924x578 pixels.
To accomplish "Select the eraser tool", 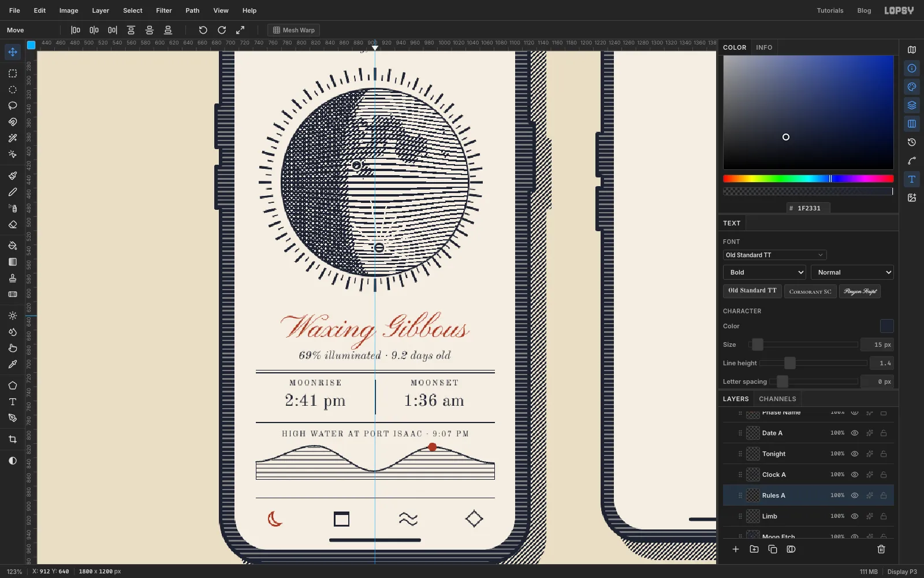I will (x=13, y=224).
